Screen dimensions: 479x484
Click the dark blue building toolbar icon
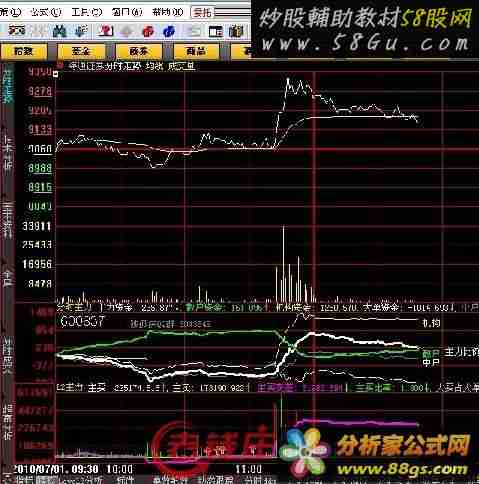pos(60,32)
